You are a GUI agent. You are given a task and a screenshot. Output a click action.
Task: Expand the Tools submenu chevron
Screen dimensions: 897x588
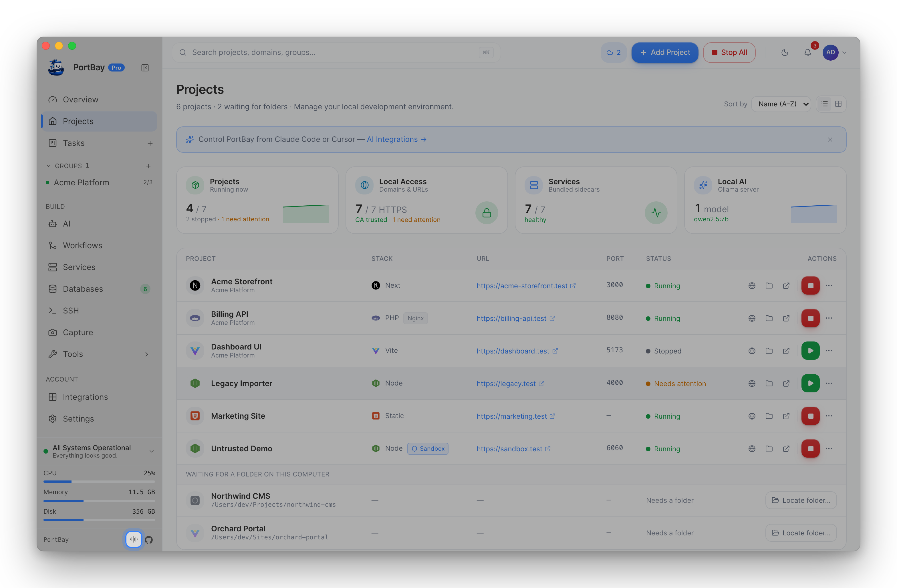147,354
